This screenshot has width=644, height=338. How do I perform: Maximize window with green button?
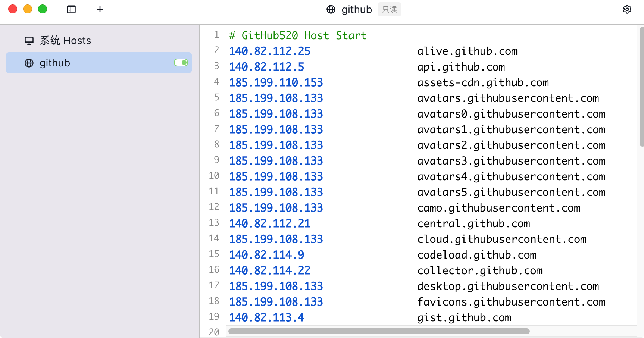click(43, 9)
